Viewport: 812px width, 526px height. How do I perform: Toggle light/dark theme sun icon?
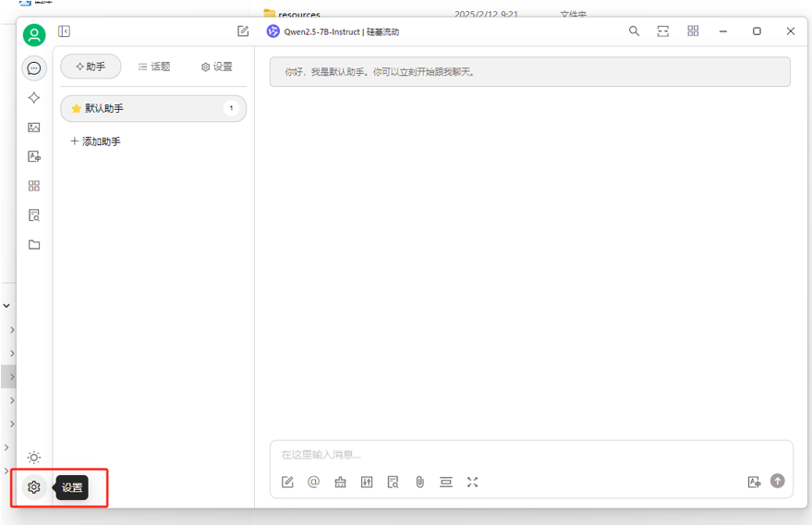[x=33, y=457]
